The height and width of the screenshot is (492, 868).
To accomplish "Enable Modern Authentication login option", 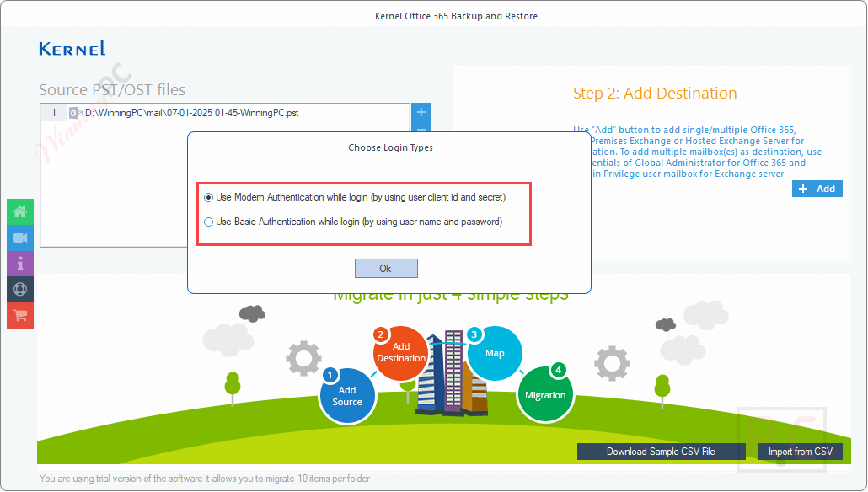I will 208,197.
